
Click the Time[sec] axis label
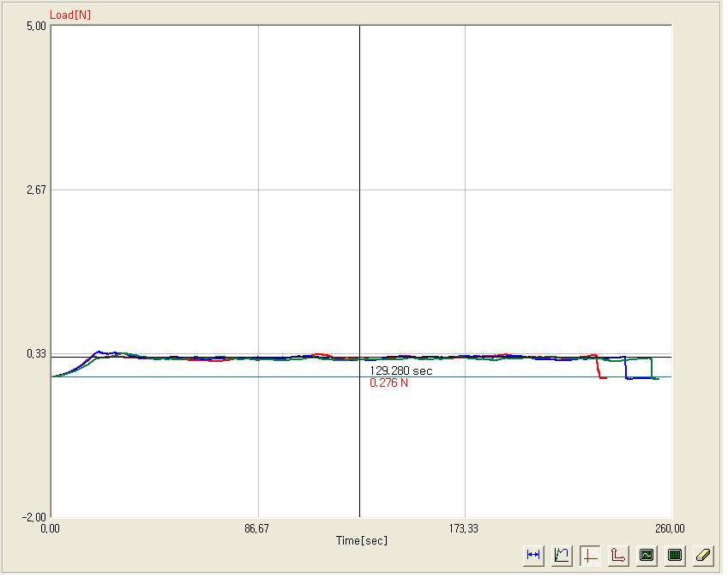(x=361, y=540)
